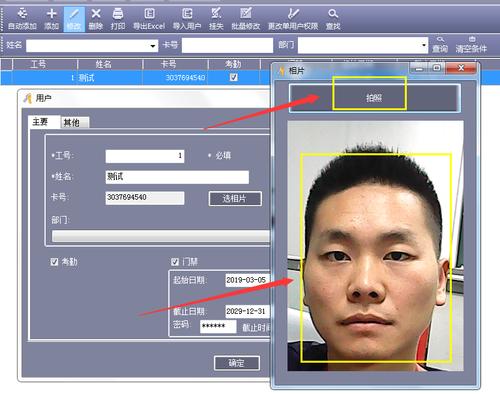Select the 修改 edit tool
The height and width of the screenshot is (394, 500).
pyautogui.click(x=74, y=19)
